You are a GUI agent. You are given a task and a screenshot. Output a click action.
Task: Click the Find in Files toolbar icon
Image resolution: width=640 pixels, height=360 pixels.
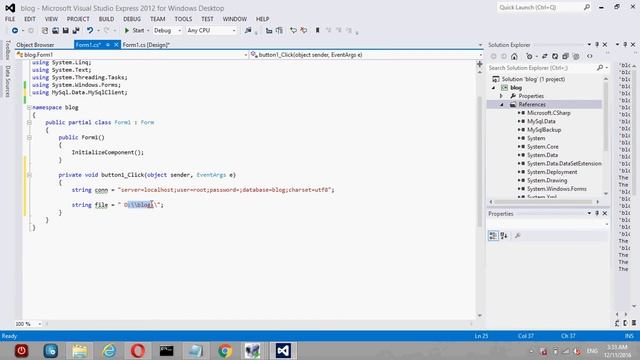coord(248,30)
